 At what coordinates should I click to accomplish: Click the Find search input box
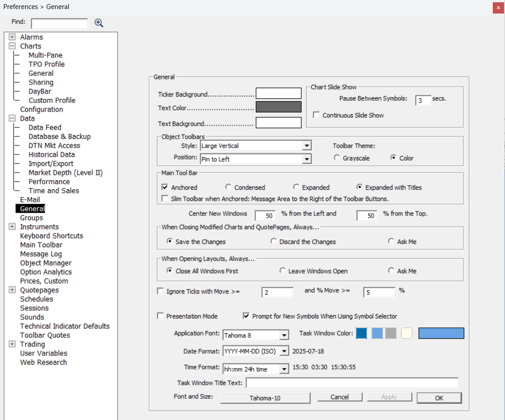coord(60,23)
